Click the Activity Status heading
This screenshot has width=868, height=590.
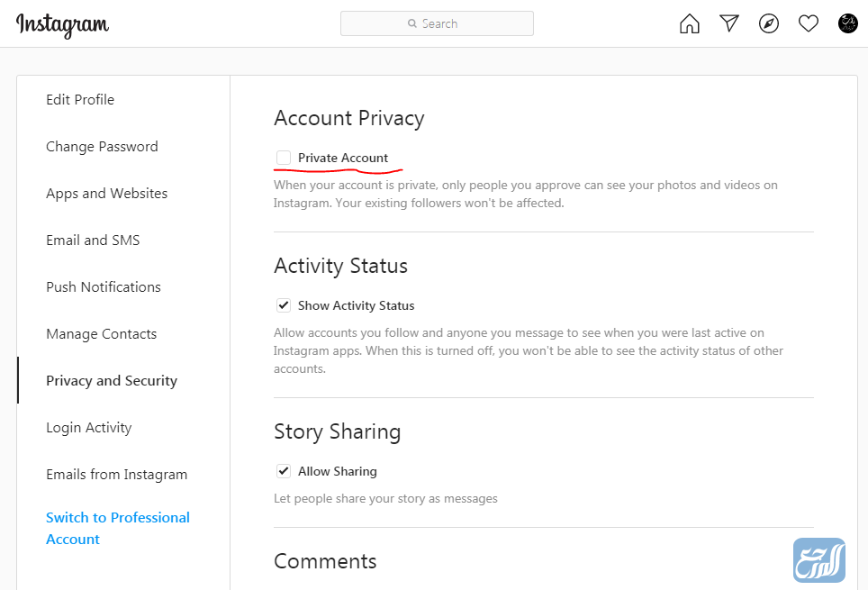click(341, 267)
